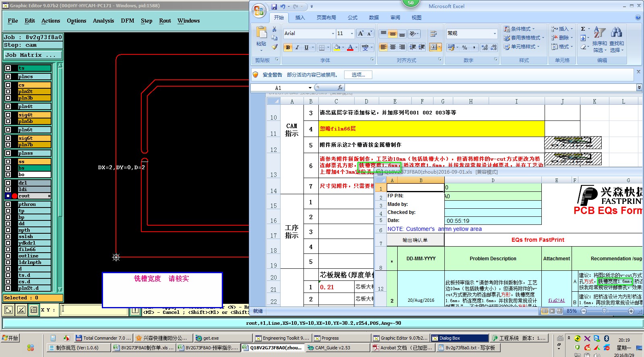Toggle the checkbox for layer plncs
The image size is (644, 357).
tap(8, 77)
